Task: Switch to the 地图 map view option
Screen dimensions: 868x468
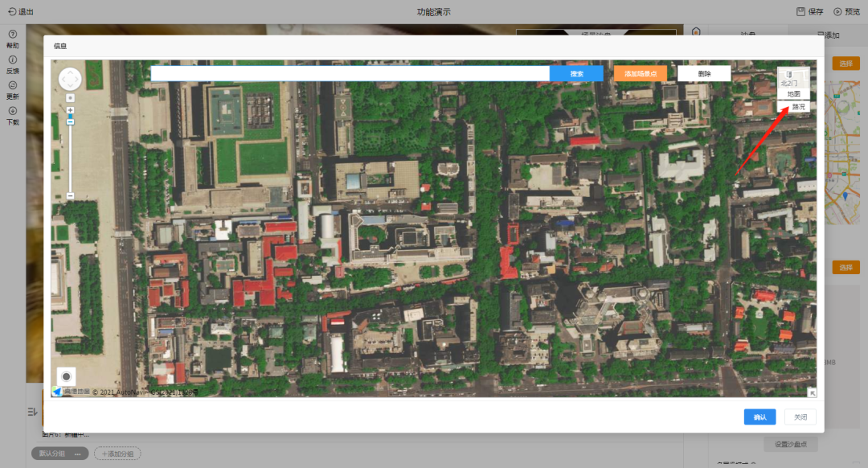Action: pos(794,94)
